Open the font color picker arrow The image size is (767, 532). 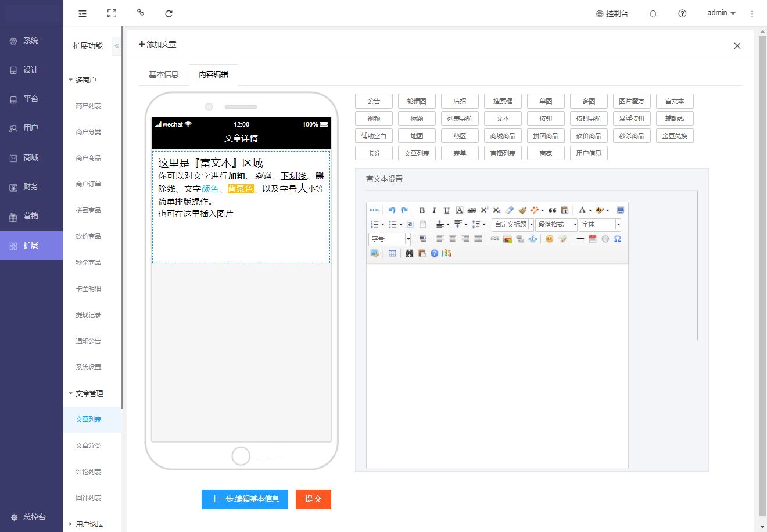(x=590, y=210)
